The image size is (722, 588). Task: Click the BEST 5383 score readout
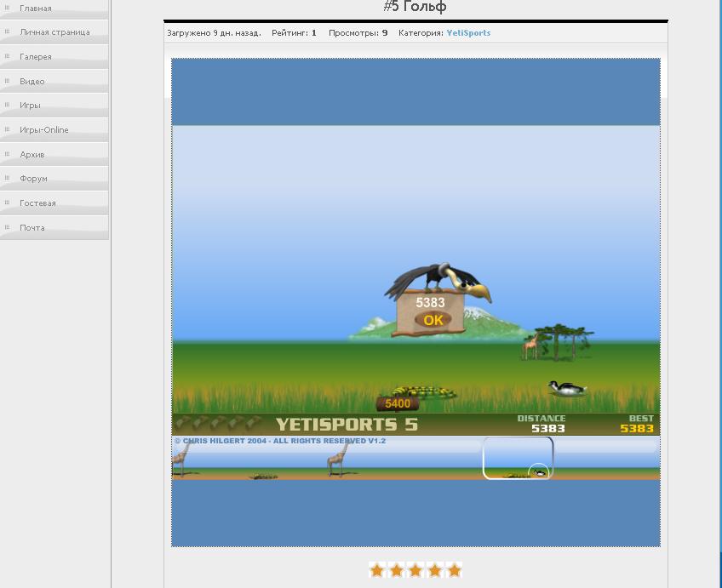(637, 424)
